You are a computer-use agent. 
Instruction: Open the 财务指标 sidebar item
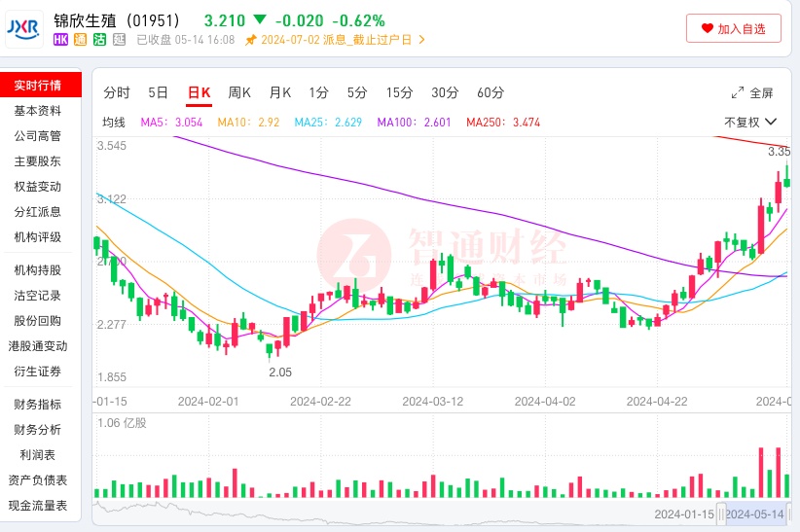(38, 405)
